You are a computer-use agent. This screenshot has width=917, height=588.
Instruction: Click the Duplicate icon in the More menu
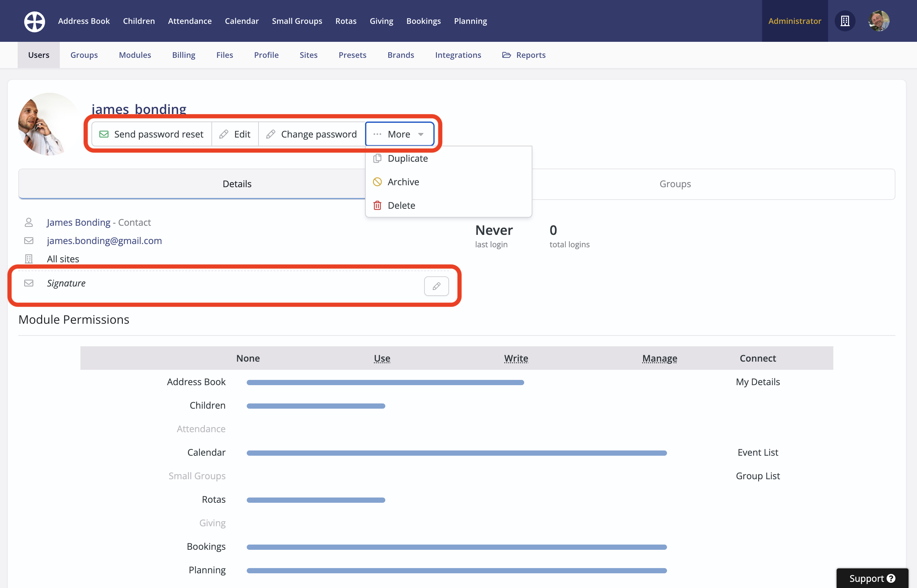coord(377,158)
